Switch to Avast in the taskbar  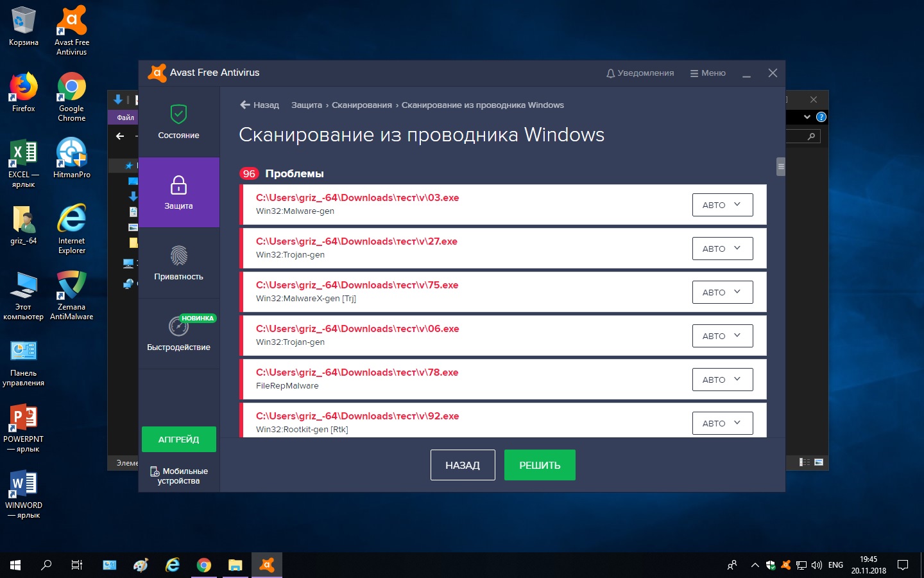(267, 565)
